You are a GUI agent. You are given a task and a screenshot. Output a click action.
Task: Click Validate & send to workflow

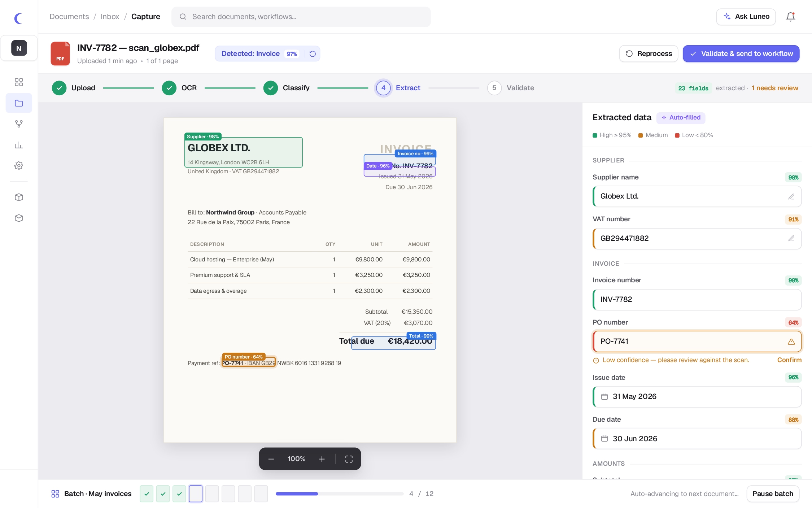(x=741, y=54)
